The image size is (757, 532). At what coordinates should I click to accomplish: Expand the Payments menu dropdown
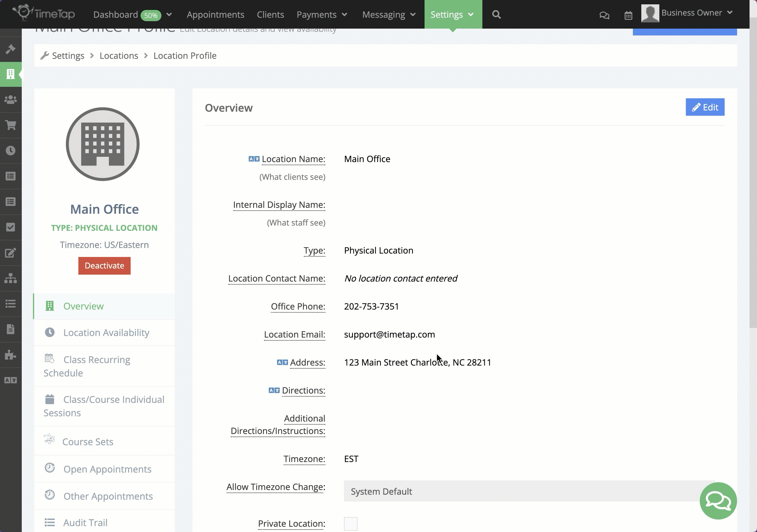(x=322, y=15)
